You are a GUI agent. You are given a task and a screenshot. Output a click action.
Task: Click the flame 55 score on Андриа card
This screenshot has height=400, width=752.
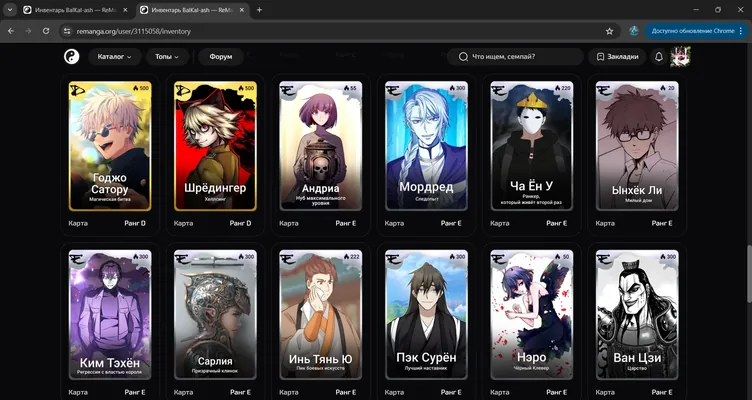coord(351,88)
